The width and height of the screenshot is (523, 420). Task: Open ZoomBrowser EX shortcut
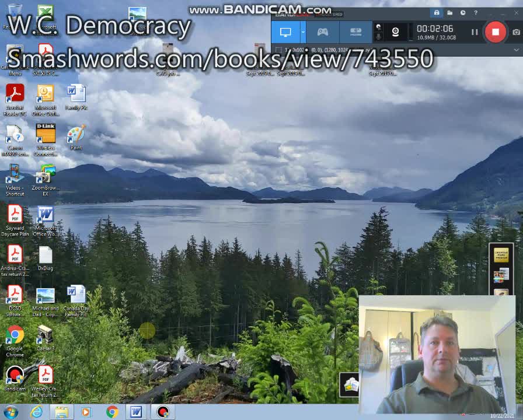46,180
